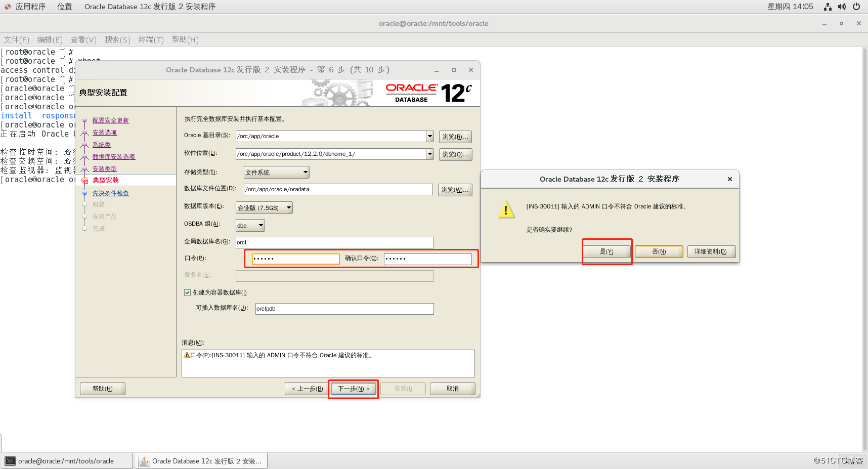Click 浏览(O) button for software location
The width and height of the screenshot is (868, 469).
tap(455, 154)
